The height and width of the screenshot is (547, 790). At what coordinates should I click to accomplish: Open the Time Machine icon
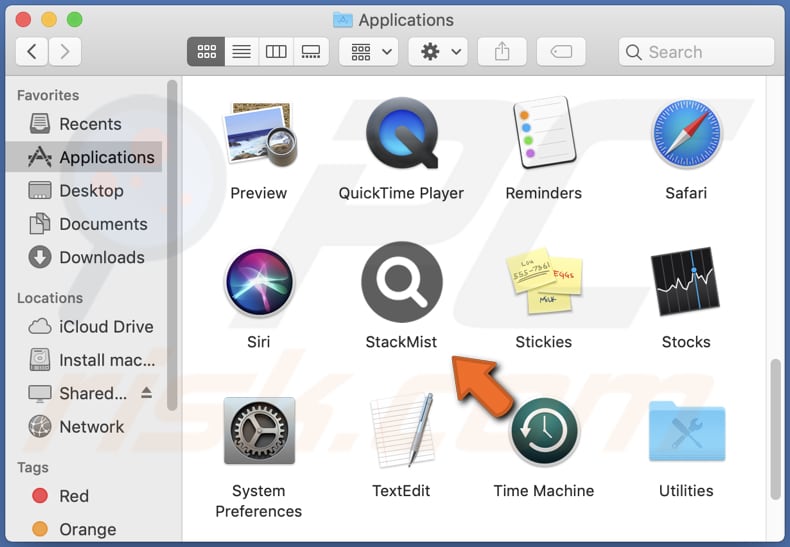[x=544, y=432]
